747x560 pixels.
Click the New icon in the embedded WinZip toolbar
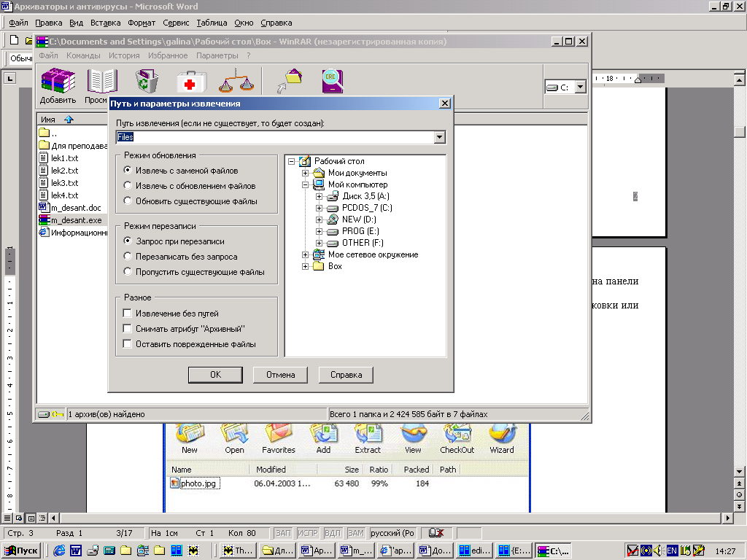pos(190,434)
